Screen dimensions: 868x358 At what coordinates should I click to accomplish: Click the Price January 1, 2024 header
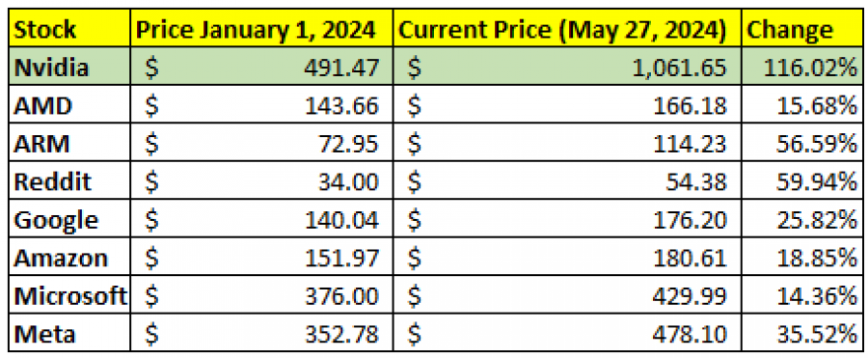pos(261,30)
